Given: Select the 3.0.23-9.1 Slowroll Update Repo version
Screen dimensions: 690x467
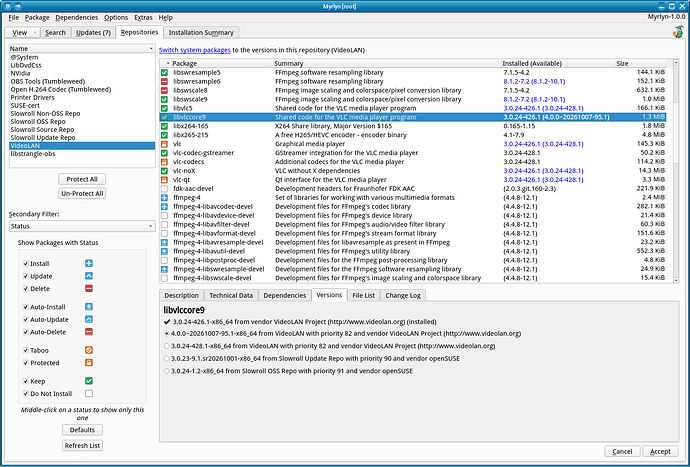Looking at the screenshot, I should tap(167, 359).
